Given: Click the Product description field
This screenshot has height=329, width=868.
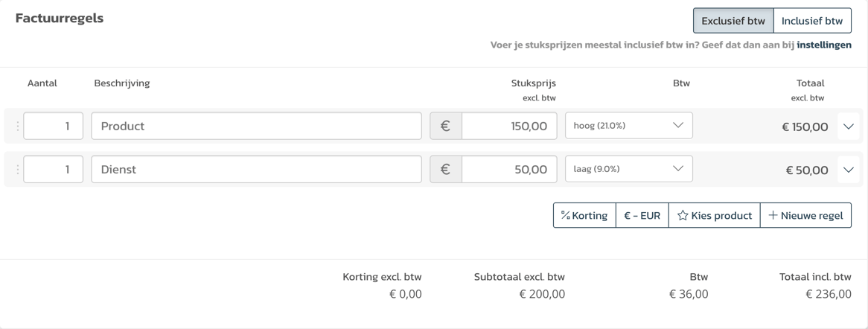Looking at the screenshot, I should [x=256, y=126].
